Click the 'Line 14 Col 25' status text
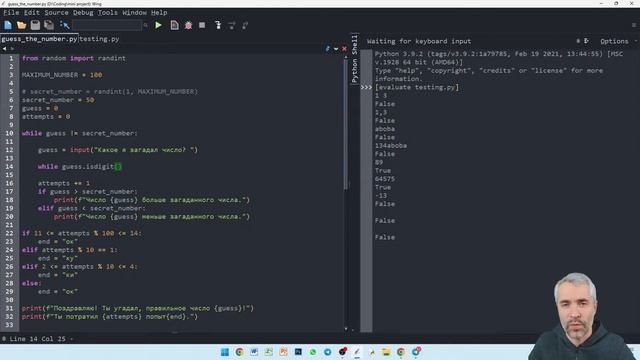Image resolution: width=640 pixels, height=360 pixels. coord(37,339)
